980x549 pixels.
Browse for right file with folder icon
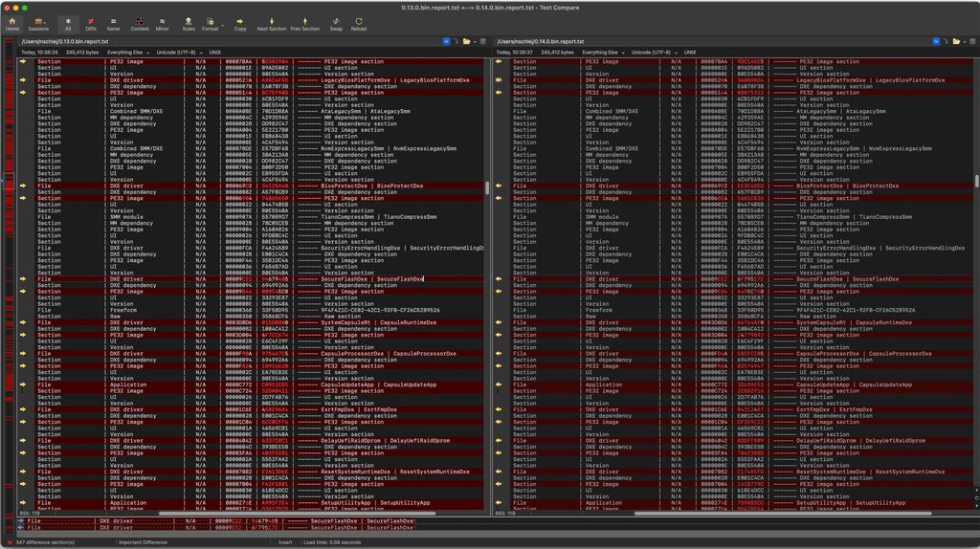click(x=956, y=41)
